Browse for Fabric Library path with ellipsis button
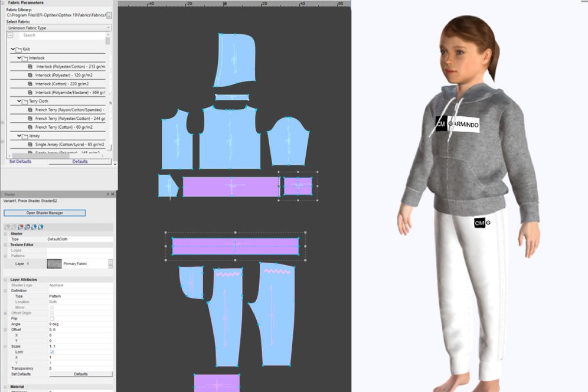 click(x=109, y=15)
